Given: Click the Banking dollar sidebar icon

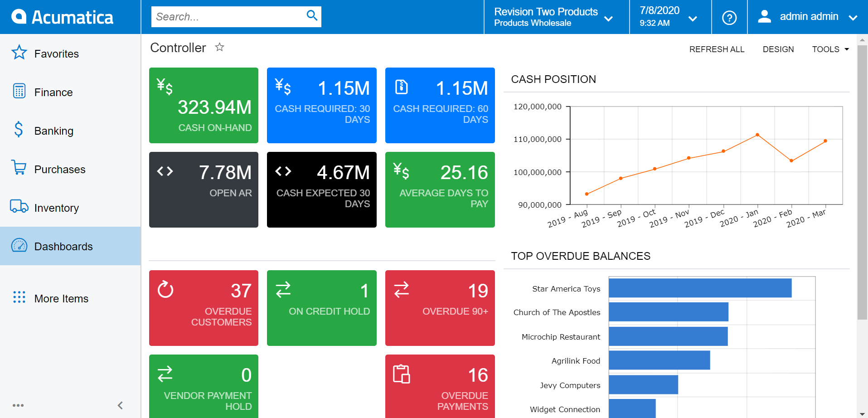Looking at the screenshot, I should (19, 130).
